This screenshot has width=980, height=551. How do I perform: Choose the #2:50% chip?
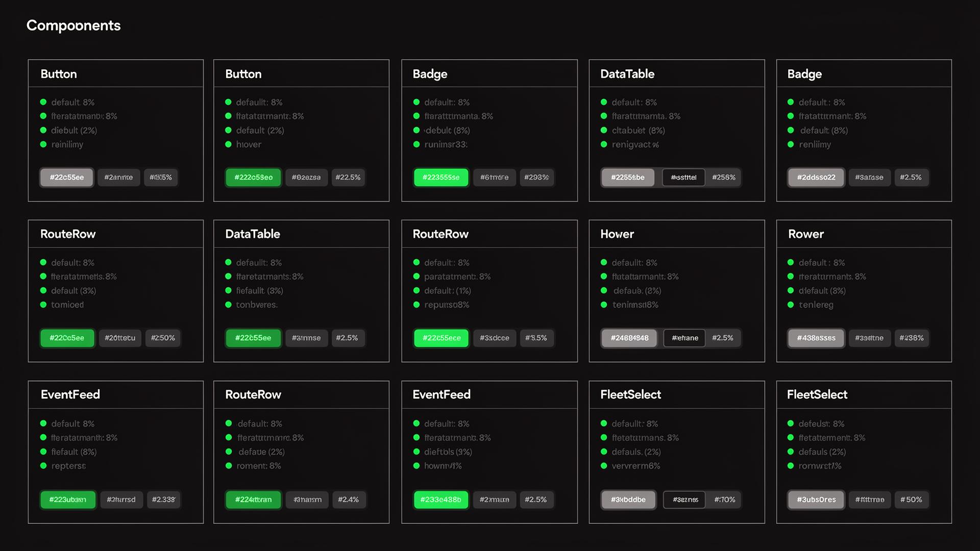[x=163, y=338]
